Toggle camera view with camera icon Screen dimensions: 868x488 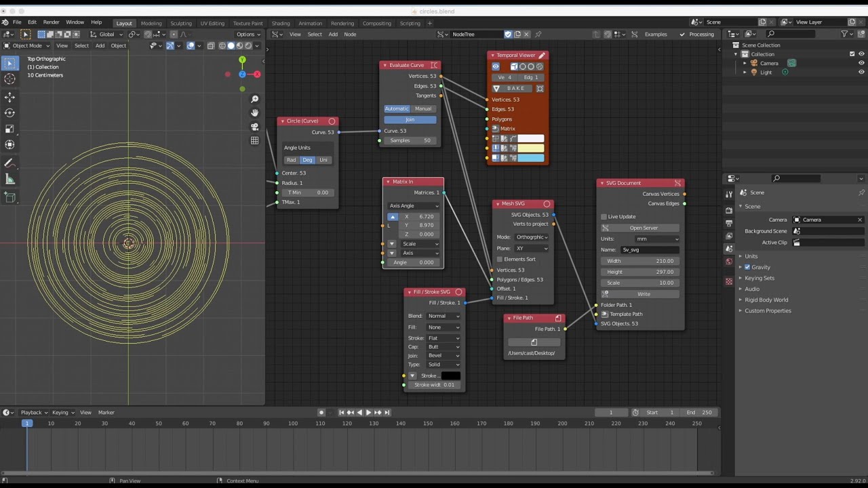click(254, 127)
